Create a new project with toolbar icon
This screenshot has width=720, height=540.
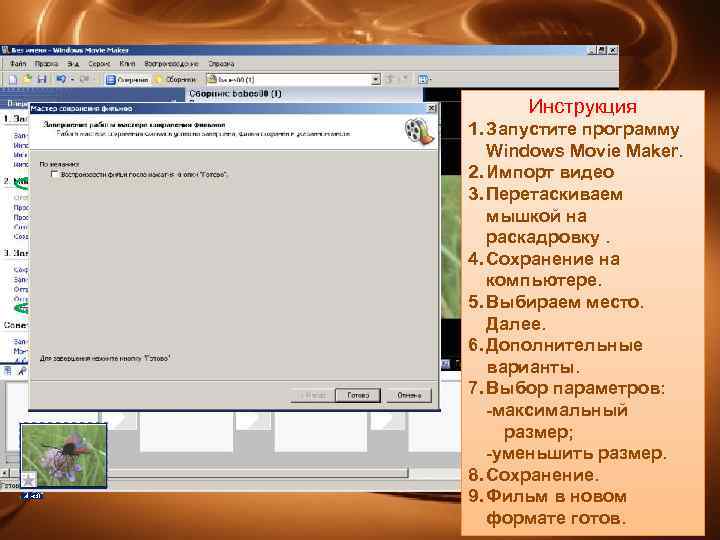pyautogui.click(x=13, y=79)
